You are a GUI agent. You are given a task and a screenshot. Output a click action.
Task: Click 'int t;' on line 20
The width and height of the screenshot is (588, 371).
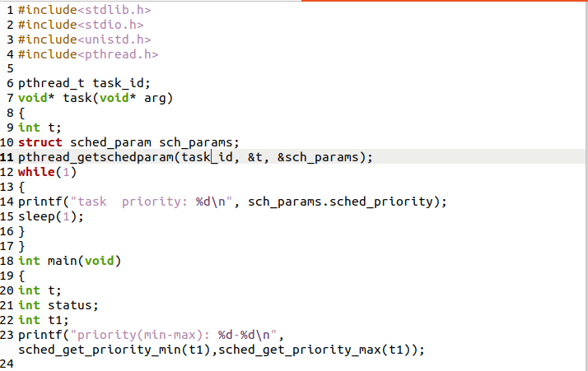coord(40,290)
